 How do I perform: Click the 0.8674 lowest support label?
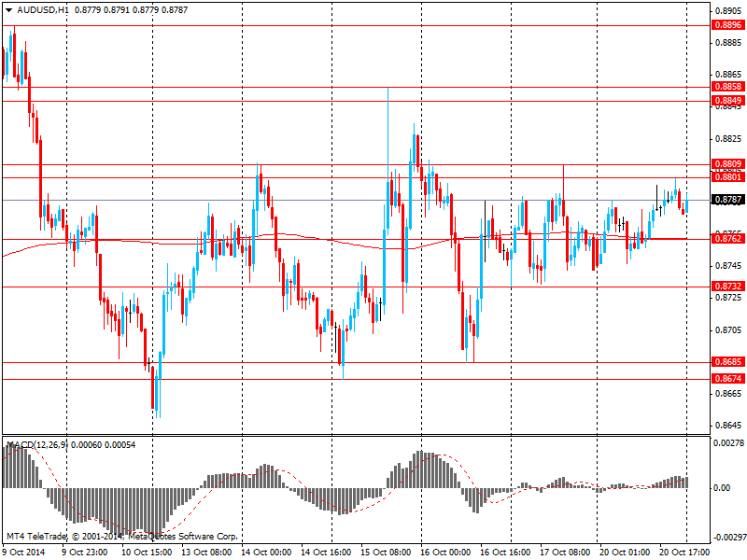727,379
